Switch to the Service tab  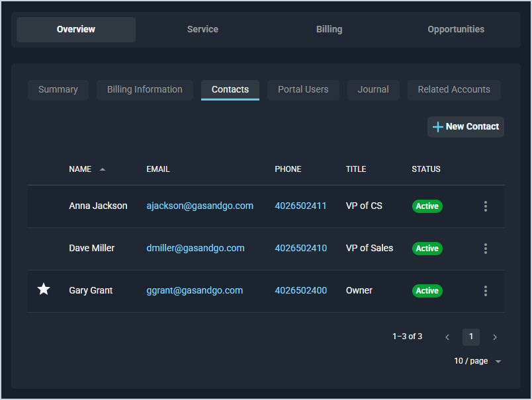(x=202, y=29)
